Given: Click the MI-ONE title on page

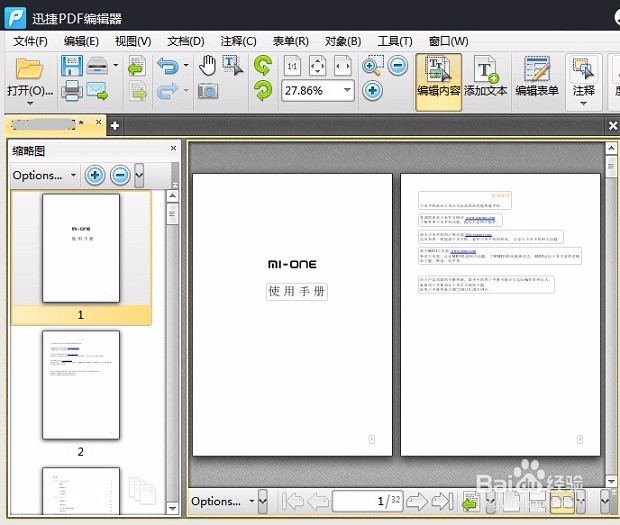Looking at the screenshot, I should click(x=292, y=264).
